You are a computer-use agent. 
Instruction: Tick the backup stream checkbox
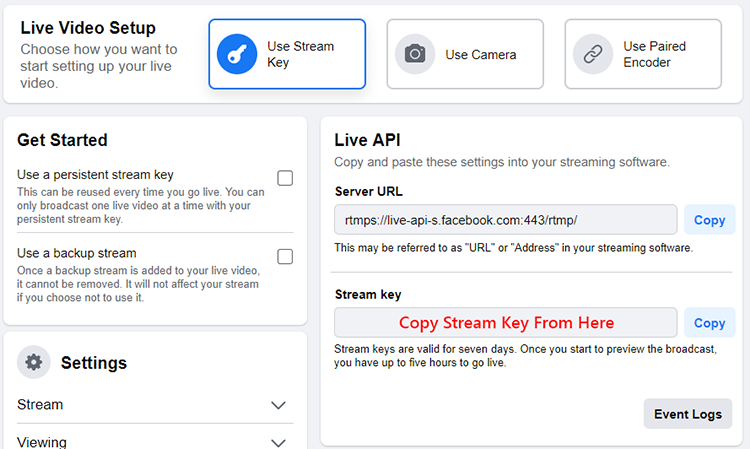(x=285, y=257)
